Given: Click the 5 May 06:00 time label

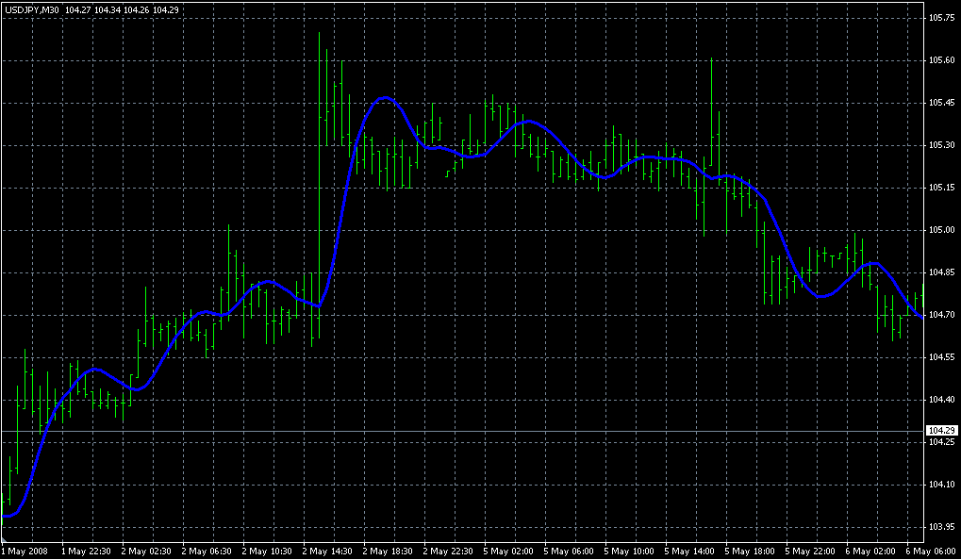Looking at the screenshot, I should point(570,552).
